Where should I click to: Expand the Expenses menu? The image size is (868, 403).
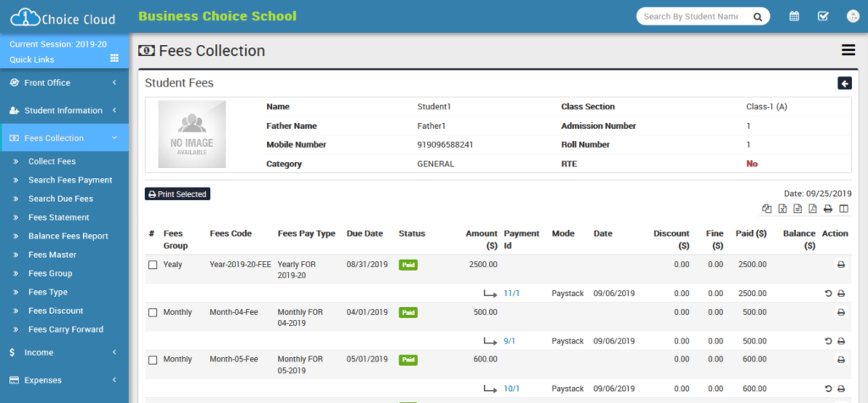coord(64,380)
